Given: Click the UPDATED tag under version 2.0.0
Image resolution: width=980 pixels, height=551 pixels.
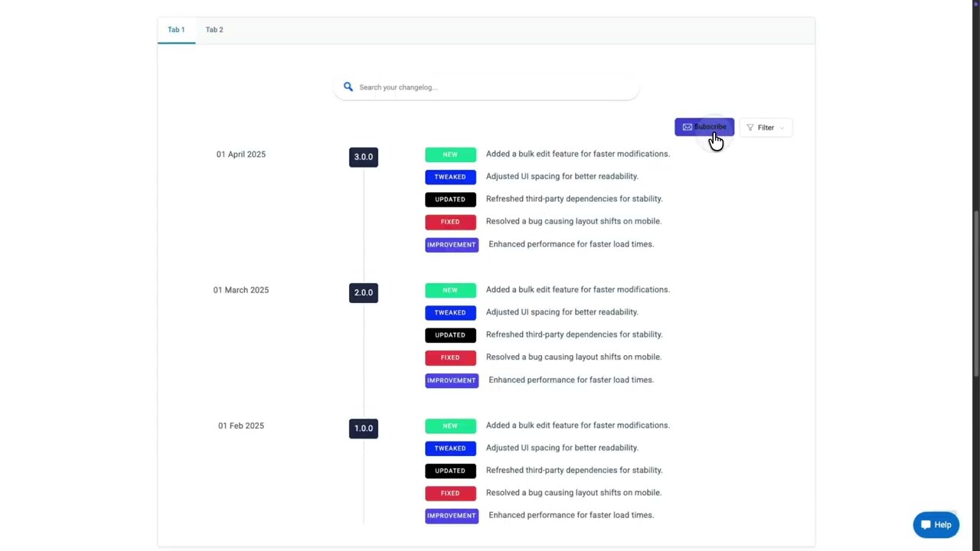Looking at the screenshot, I should [x=450, y=335].
